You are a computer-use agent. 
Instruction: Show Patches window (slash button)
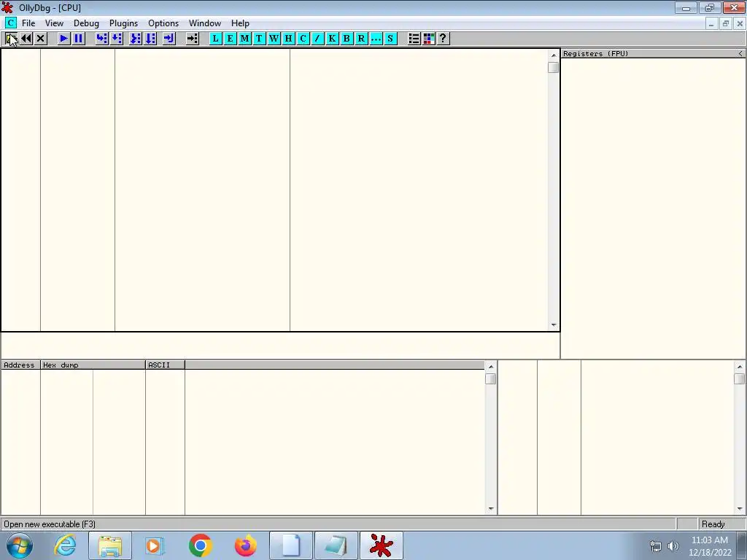point(317,39)
